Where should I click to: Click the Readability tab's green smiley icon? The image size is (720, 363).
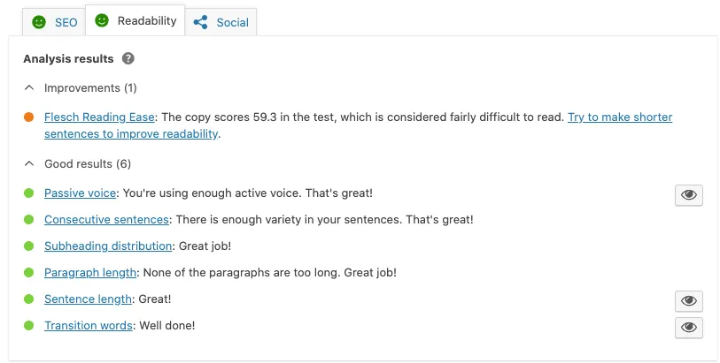[101, 20]
